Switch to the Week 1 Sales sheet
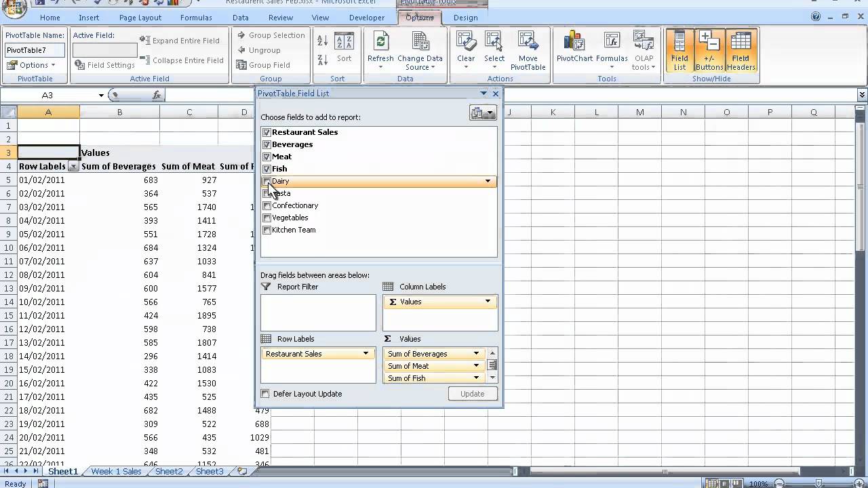 point(116,471)
